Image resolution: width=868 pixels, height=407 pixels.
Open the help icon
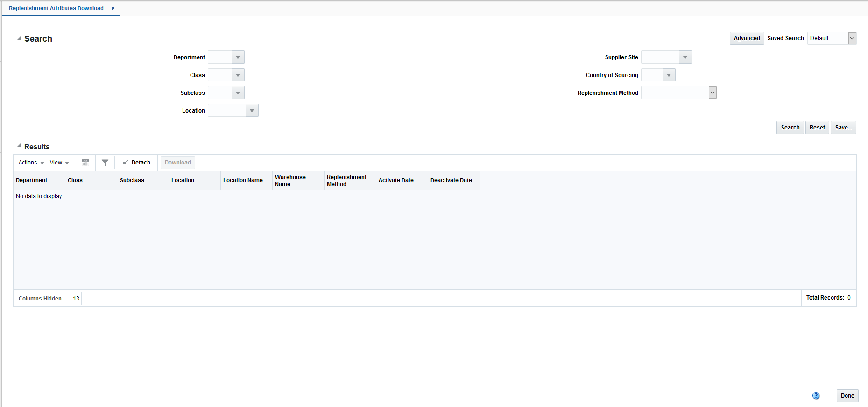coord(816,396)
